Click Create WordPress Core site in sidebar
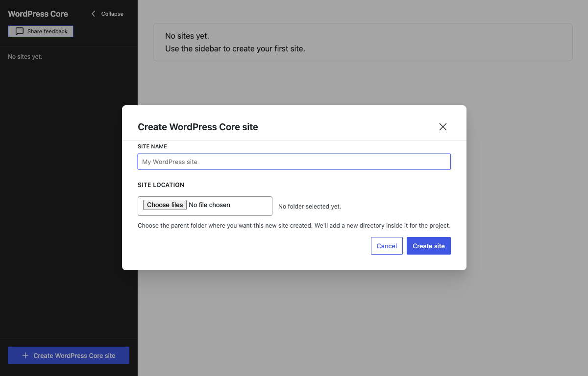The image size is (588, 376). [69, 355]
